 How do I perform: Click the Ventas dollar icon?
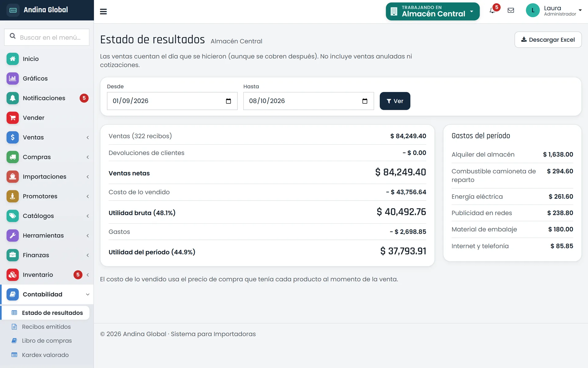click(x=13, y=137)
